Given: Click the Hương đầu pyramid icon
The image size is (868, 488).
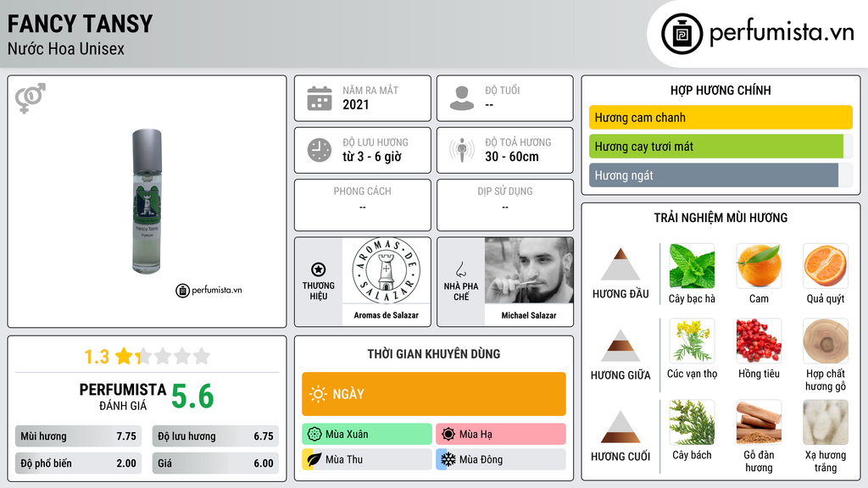Looking at the screenshot, I should 620,264.
